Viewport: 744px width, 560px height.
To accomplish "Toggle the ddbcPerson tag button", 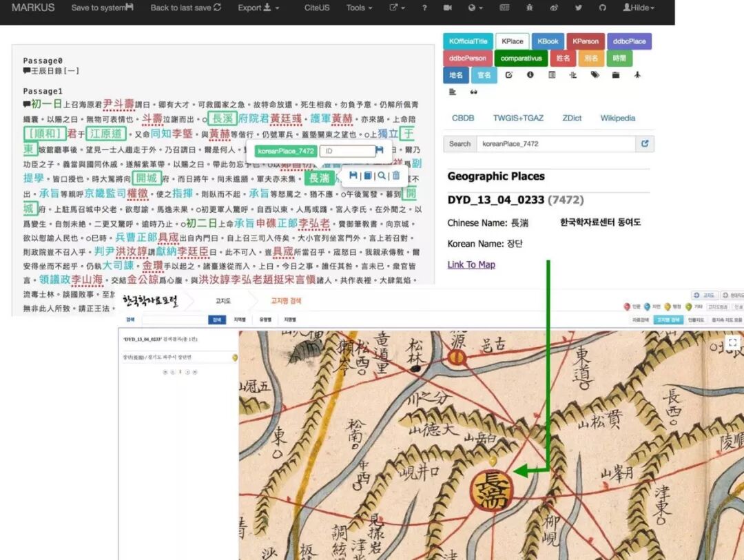I will [467, 59].
